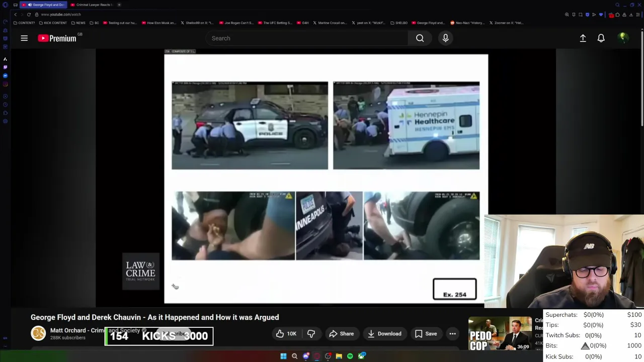Open Twitch in the browser sidebar
This screenshot has height=362, width=644.
(x=5, y=67)
